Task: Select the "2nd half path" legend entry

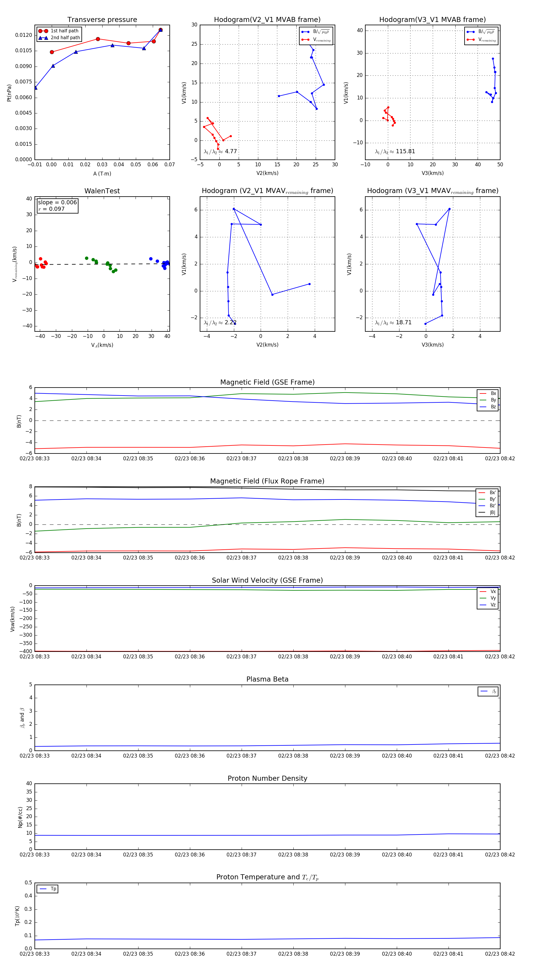Action: 59,38
